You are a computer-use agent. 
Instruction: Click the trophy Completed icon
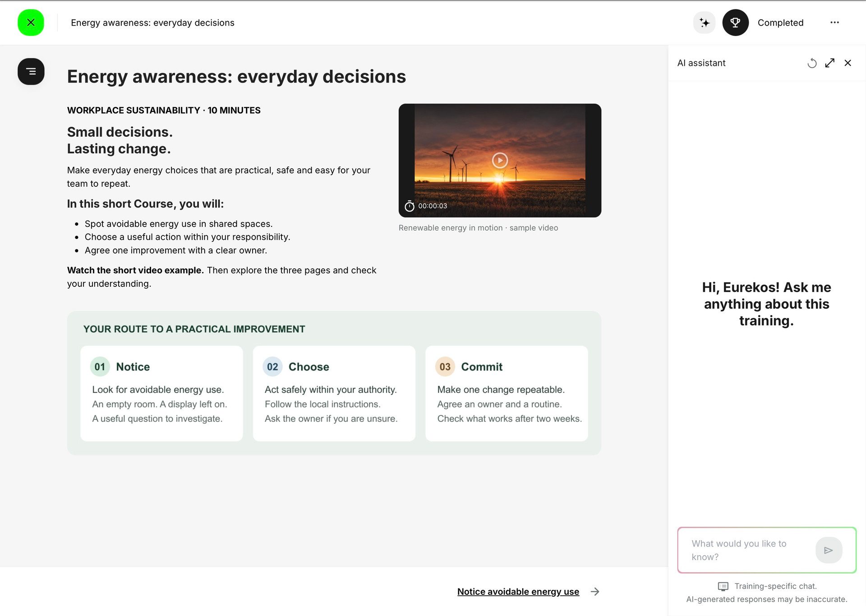click(735, 23)
